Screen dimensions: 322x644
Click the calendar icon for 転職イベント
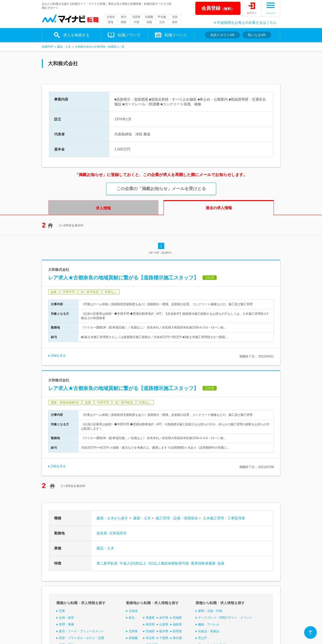pos(158,35)
